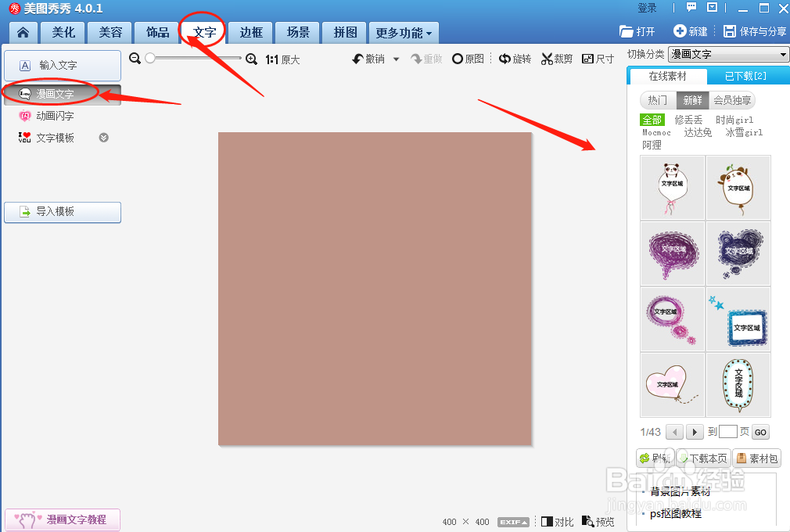The height and width of the screenshot is (532, 790).
Task: Open the 拼图 tab
Action: tap(345, 33)
